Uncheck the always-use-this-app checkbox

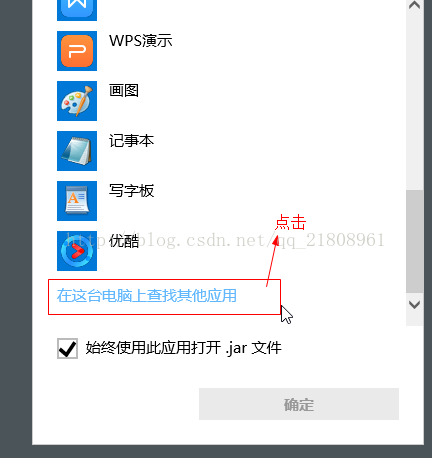(x=67, y=348)
